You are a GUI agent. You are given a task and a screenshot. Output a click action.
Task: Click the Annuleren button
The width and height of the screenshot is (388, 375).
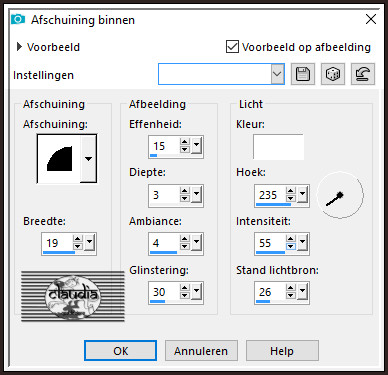tap(201, 351)
